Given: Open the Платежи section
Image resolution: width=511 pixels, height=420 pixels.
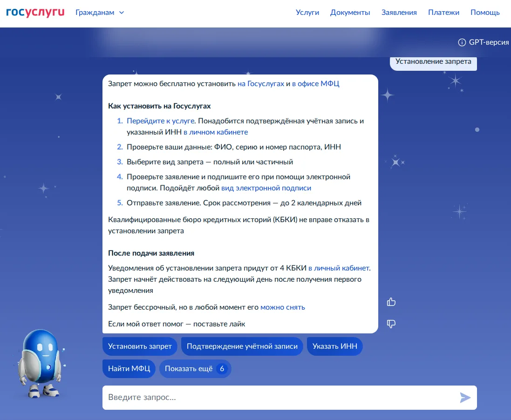Looking at the screenshot, I should tap(443, 13).
